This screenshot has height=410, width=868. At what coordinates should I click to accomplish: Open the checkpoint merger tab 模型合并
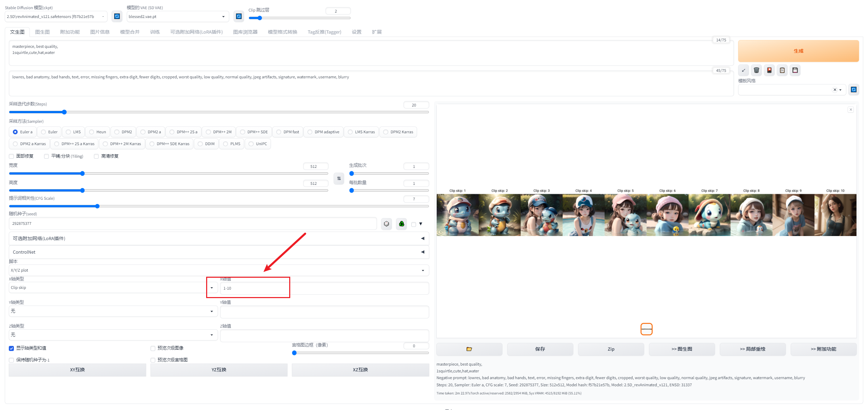coord(130,32)
